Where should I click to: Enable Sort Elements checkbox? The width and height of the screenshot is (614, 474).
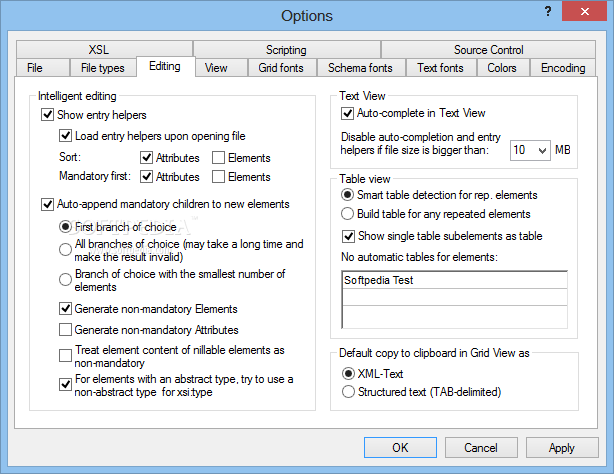218,157
